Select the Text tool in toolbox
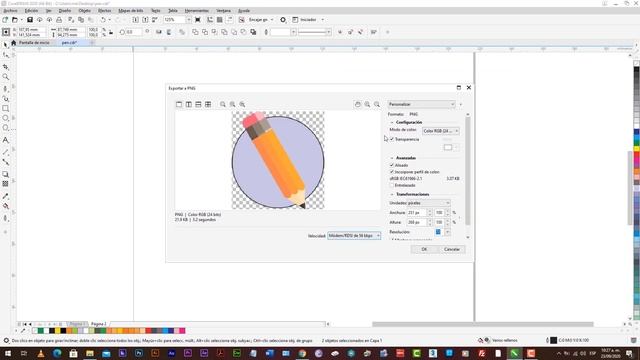Viewport: 640px width, 360px height. click(6, 140)
